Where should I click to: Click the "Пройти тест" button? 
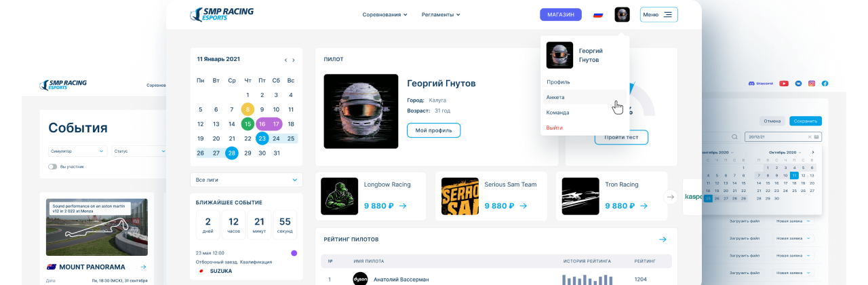click(621, 137)
